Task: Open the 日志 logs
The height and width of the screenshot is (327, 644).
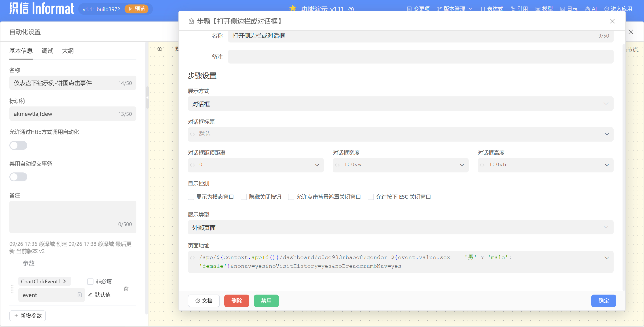Action: [569, 9]
